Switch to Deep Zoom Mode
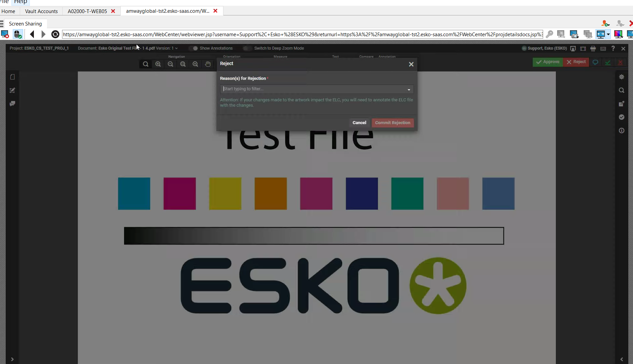The image size is (633, 364). point(247,48)
